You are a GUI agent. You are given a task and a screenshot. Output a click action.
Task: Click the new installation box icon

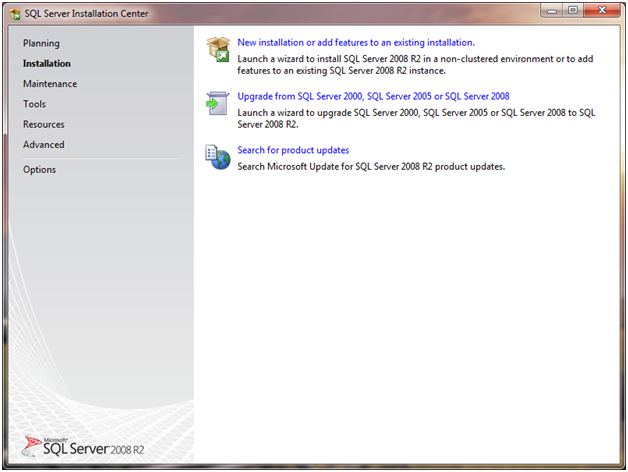coord(218,49)
